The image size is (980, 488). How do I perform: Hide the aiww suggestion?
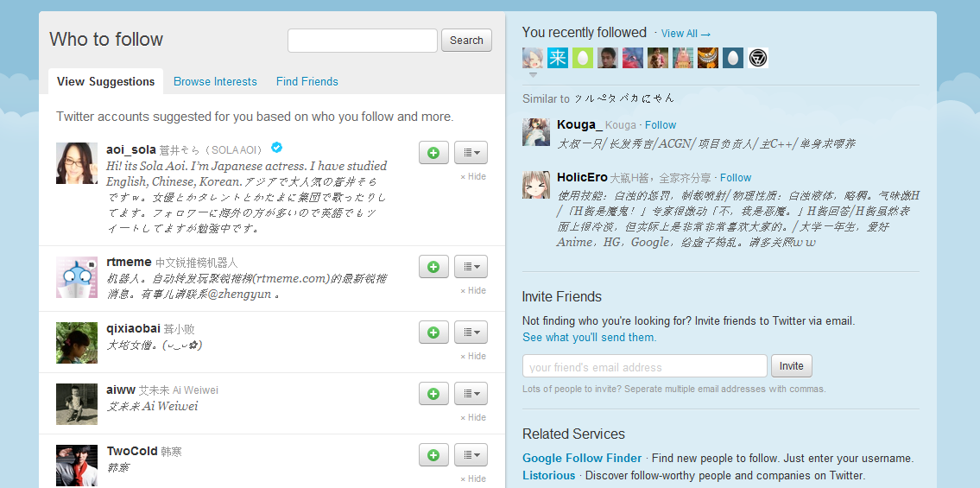[473, 417]
